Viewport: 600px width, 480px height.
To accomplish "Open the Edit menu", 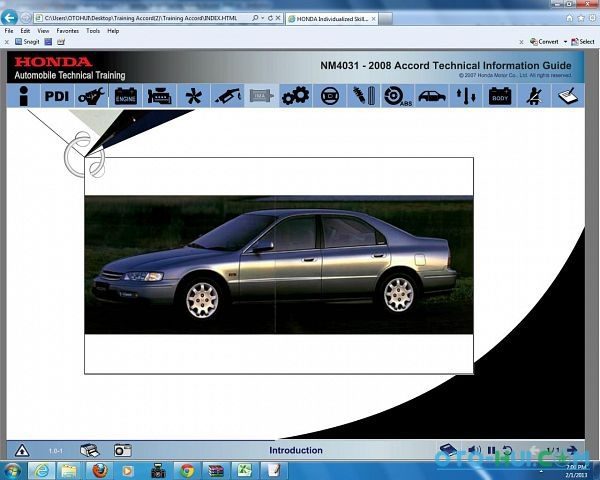I will point(25,31).
